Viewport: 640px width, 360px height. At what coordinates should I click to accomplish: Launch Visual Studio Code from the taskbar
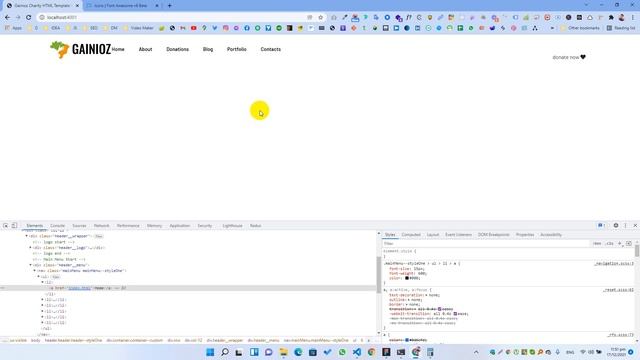pyautogui.click(x=357, y=352)
